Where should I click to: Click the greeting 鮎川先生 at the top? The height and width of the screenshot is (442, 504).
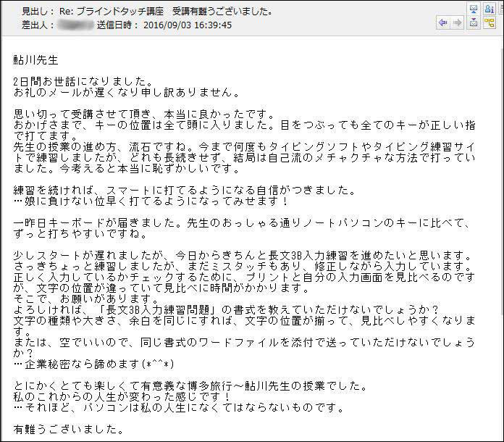point(35,60)
